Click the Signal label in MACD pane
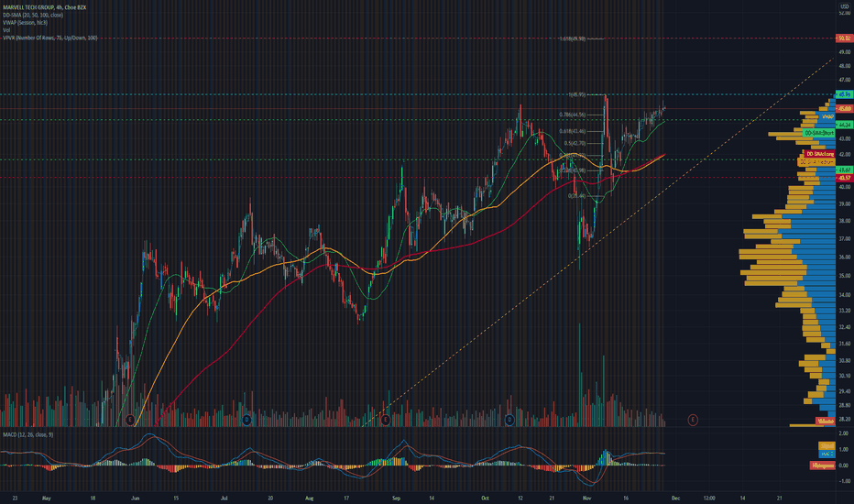The image size is (854, 504). [x=827, y=445]
